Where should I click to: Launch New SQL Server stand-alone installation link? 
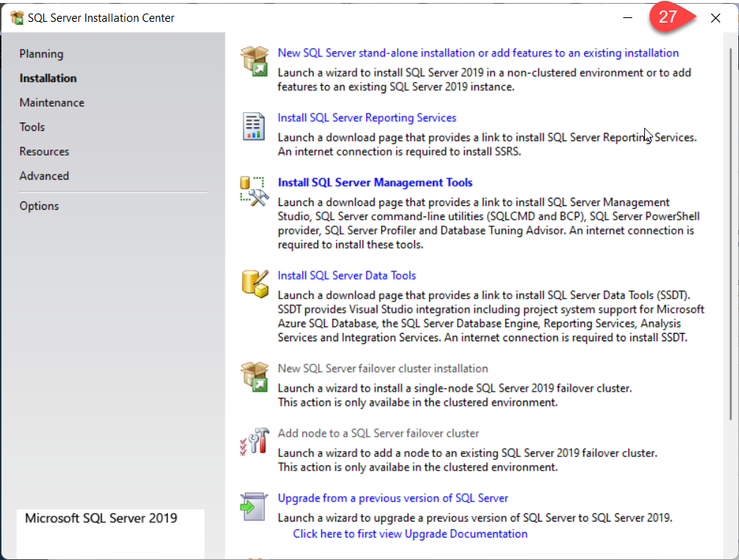[x=478, y=53]
